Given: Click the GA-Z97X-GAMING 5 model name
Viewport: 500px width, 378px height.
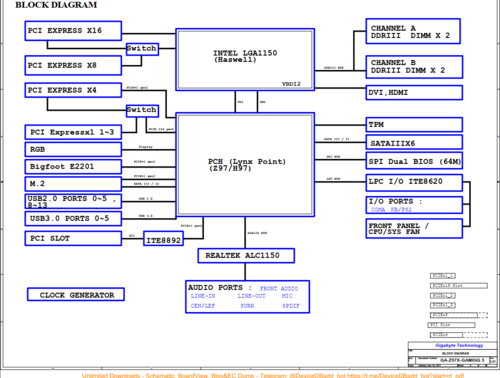Looking at the screenshot, I should [x=462, y=360].
